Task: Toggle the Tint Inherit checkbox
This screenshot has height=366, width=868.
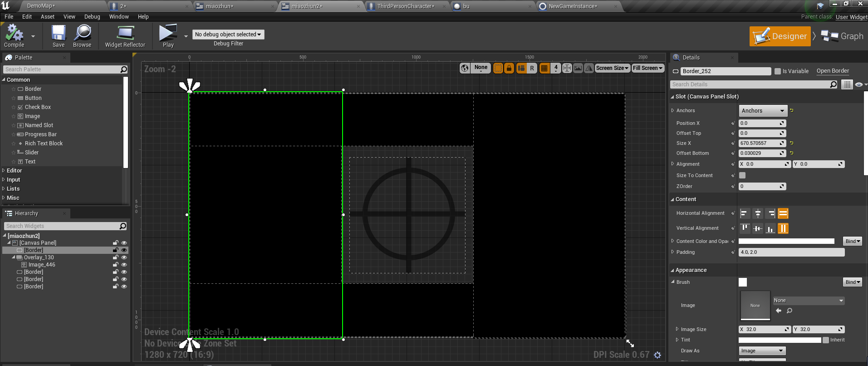Action: pyautogui.click(x=826, y=340)
